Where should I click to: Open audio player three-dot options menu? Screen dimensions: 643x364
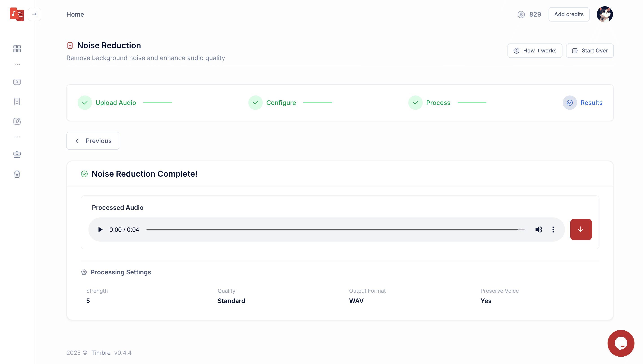point(553,230)
